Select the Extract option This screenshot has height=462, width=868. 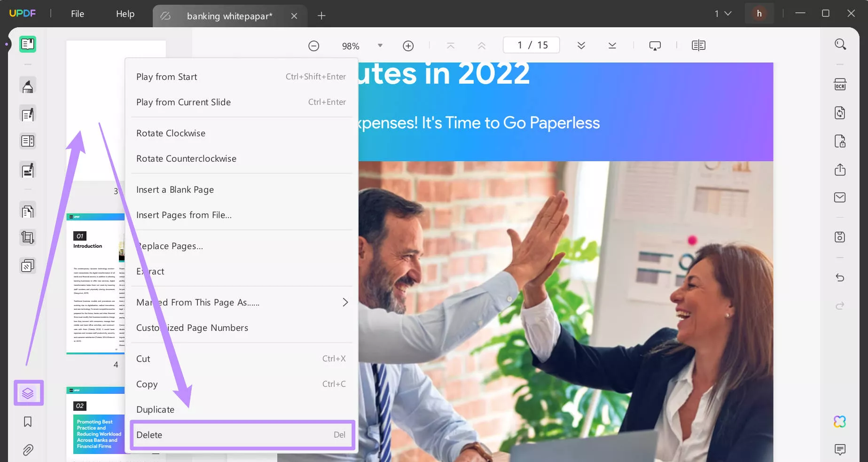(x=242, y=271)
